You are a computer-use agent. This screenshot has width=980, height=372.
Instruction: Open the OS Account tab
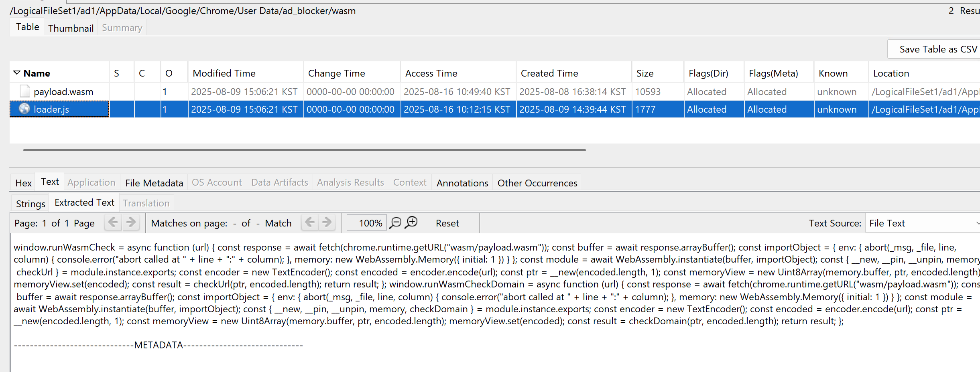[217, 183]
